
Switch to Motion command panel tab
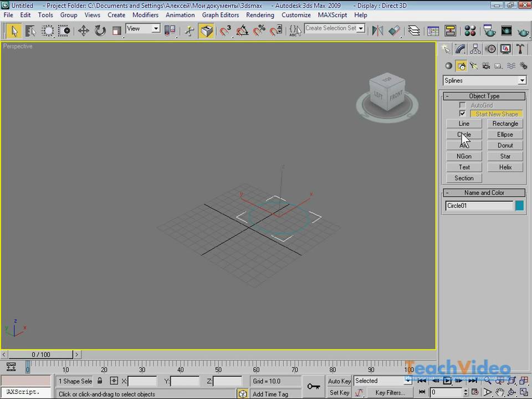(490, 49)
